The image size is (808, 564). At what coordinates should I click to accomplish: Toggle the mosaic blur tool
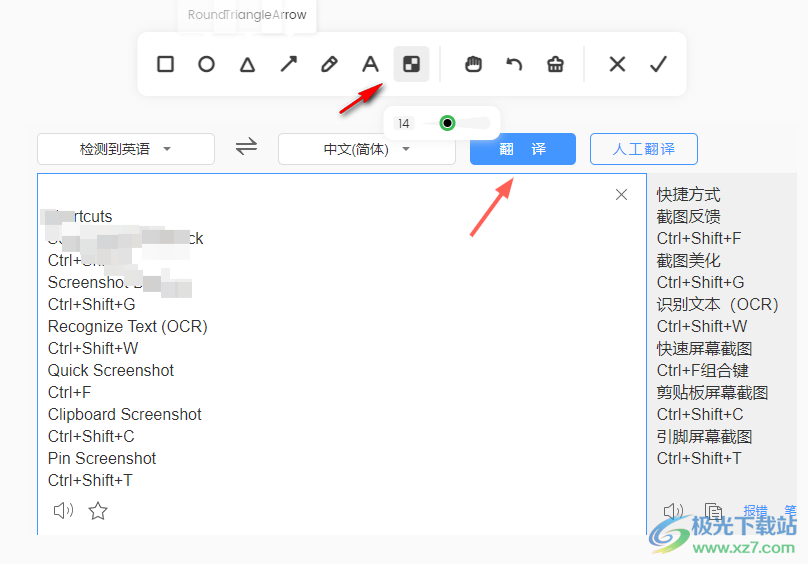click(411, 64)
